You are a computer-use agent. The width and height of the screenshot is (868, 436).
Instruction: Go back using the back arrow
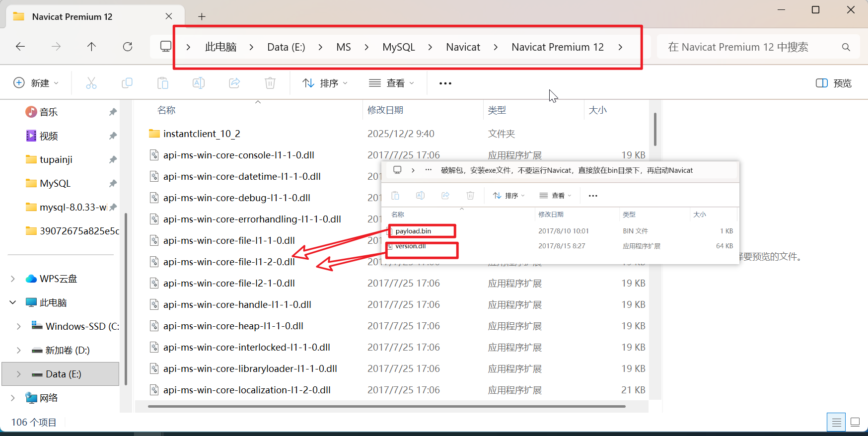pos(20,47)
